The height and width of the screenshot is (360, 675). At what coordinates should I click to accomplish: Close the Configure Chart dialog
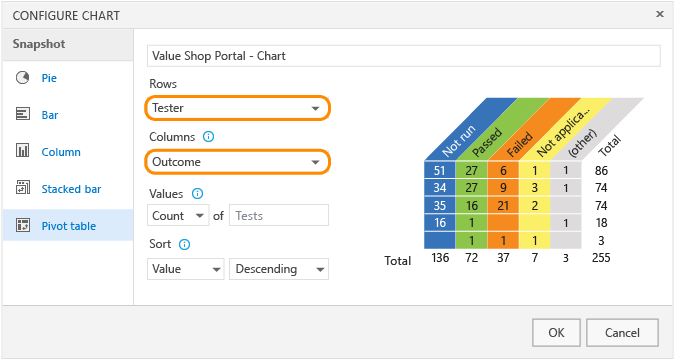(660, 14)
